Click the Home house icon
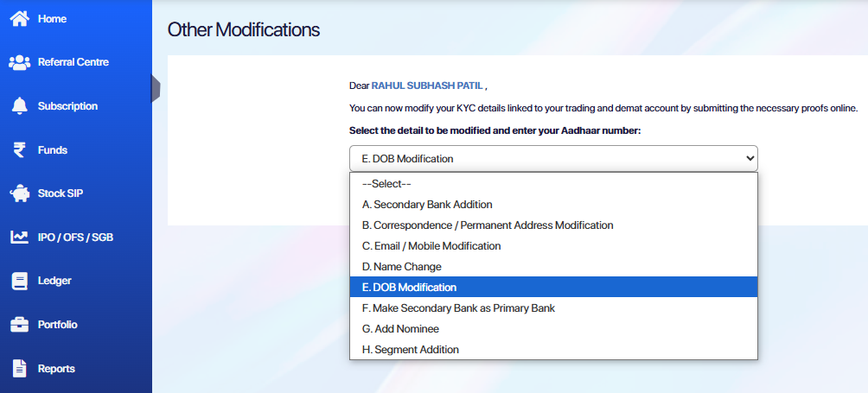 click(19, 18)
